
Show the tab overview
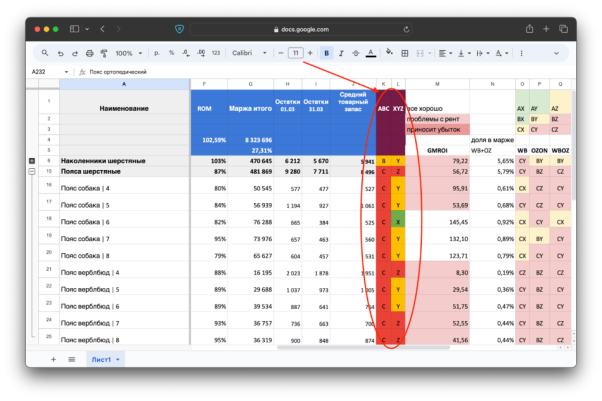[563, 29]
